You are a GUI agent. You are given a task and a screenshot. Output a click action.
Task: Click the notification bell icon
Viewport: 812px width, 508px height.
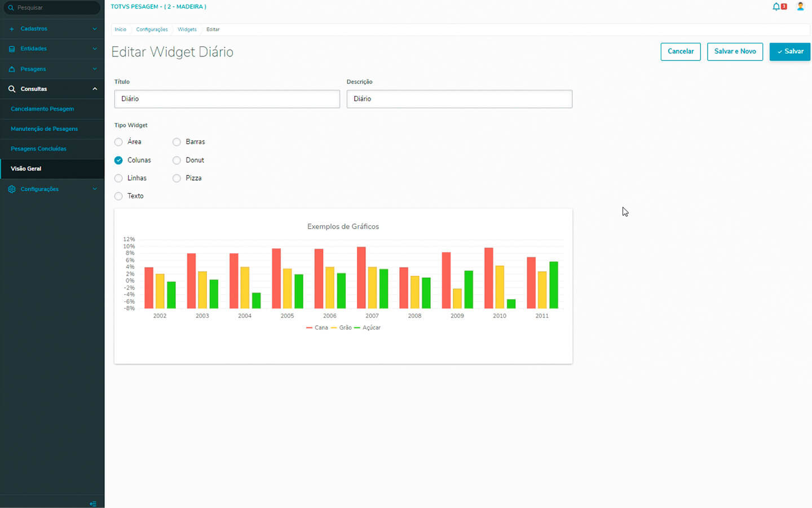pos(776,7)
